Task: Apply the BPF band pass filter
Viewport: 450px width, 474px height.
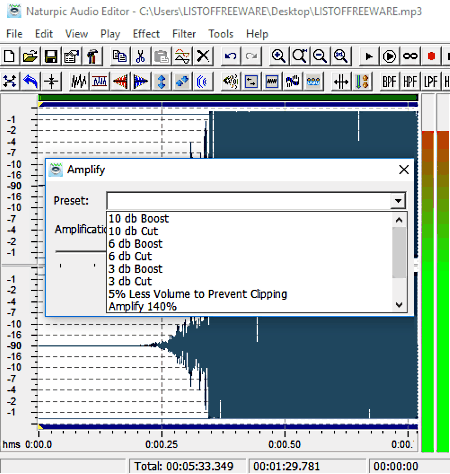Action: [389, 81]
